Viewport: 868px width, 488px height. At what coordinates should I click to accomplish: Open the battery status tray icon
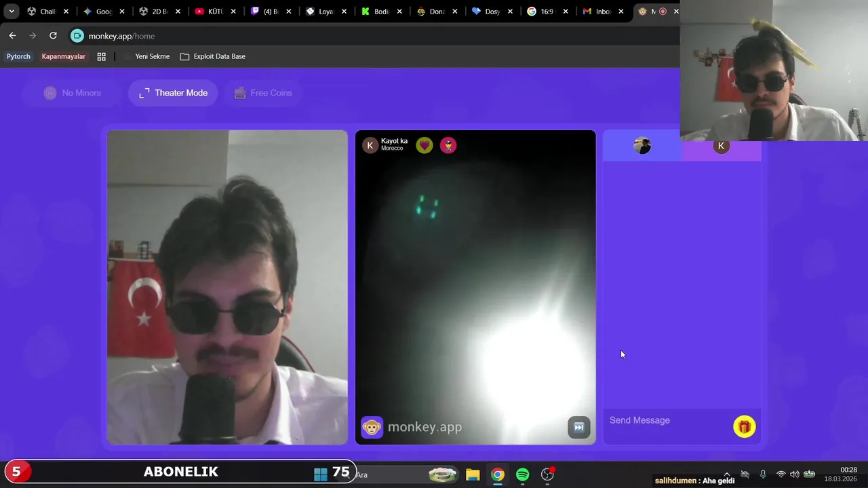[x=809, y=474]
